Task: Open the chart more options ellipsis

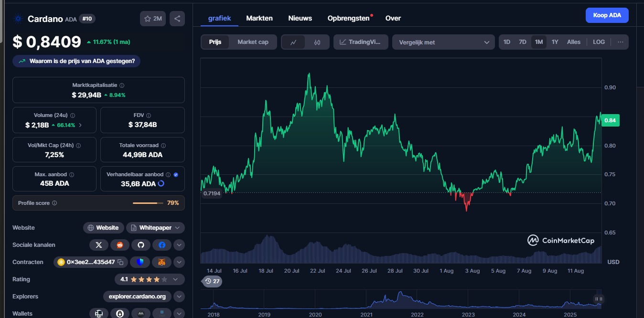Action: click(x=621, y=42)
